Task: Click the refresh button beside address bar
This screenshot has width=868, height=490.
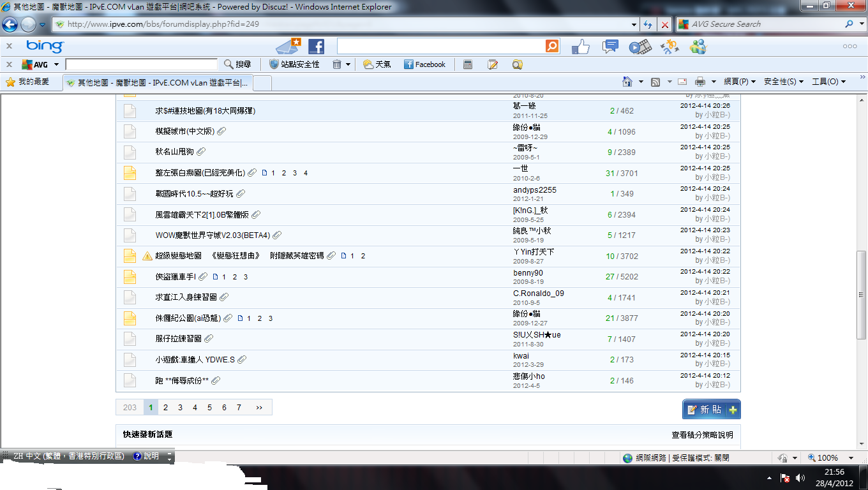Action: (648, 24)
